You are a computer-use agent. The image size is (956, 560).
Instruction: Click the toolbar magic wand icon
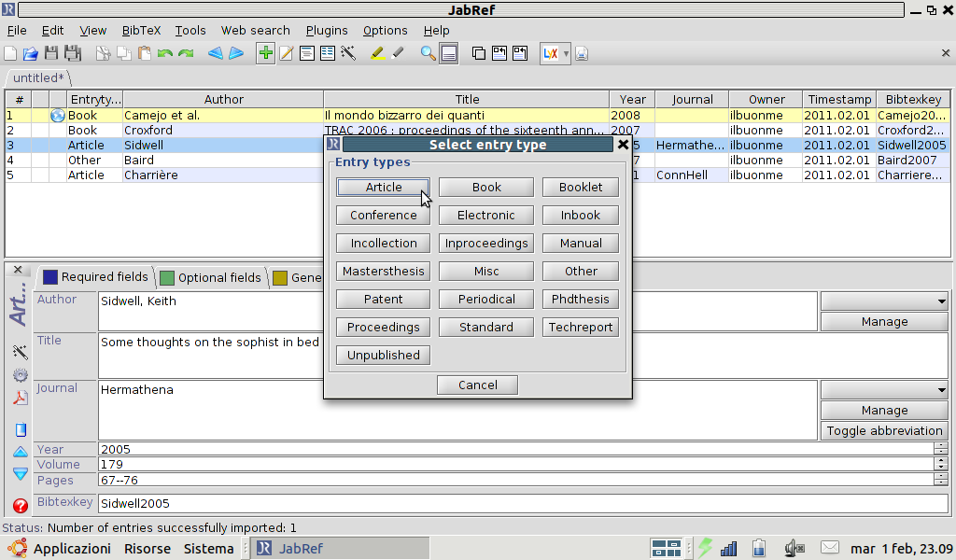(348, 53)
